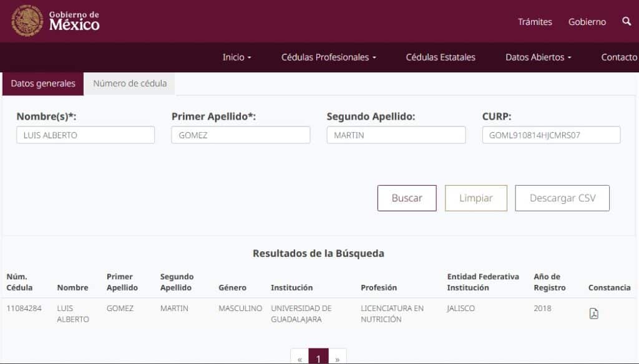Viewport: 639px width, 364px height.
Task: Click the Gobierno de México logo
Action: [56, 21]
